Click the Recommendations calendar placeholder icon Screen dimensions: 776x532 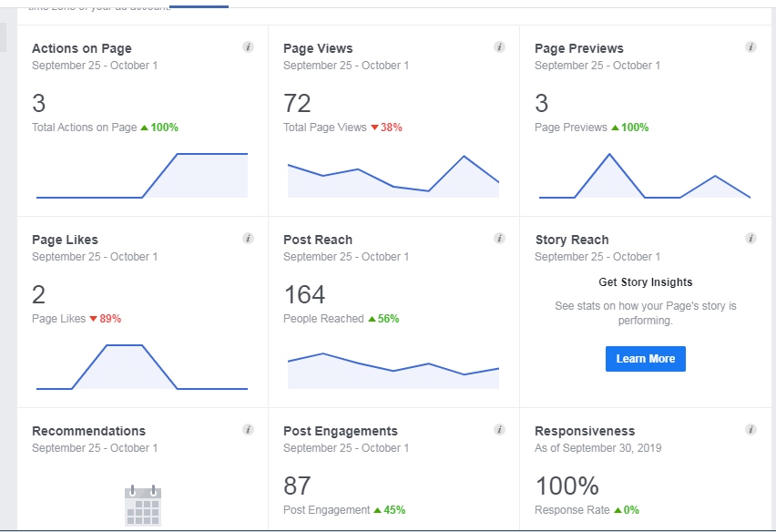click(x=143, y=506)
